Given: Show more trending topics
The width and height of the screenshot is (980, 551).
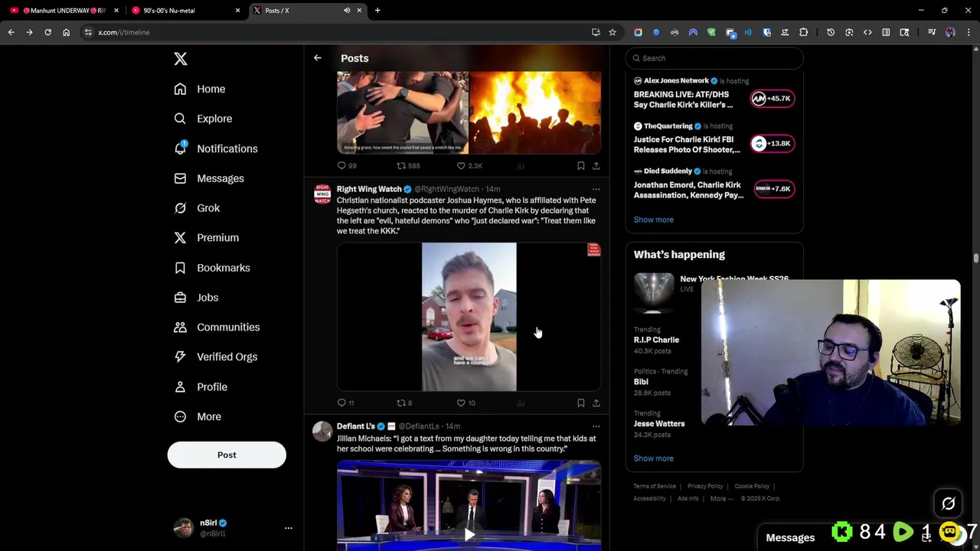Looking at the screenshot, I should tap(653, 458).
